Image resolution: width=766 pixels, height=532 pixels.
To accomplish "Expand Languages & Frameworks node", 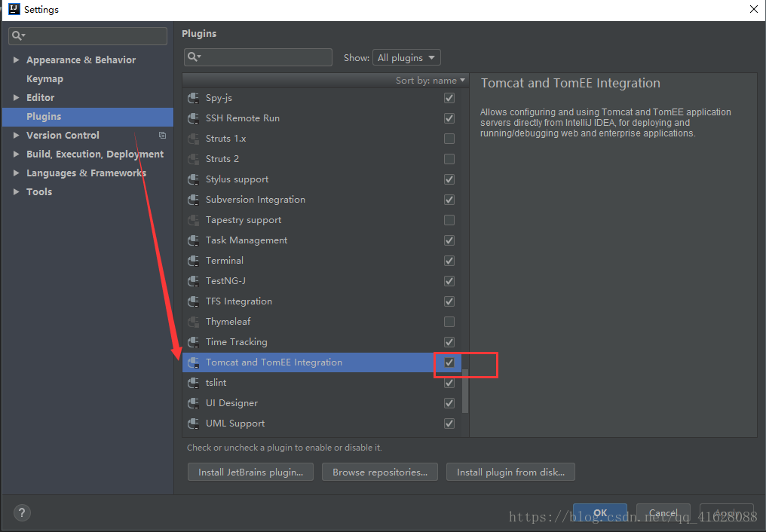I will [16, 173].
